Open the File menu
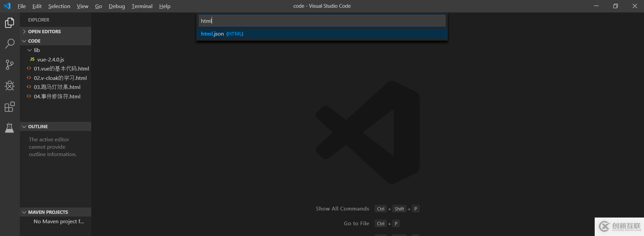 (22, 6)
